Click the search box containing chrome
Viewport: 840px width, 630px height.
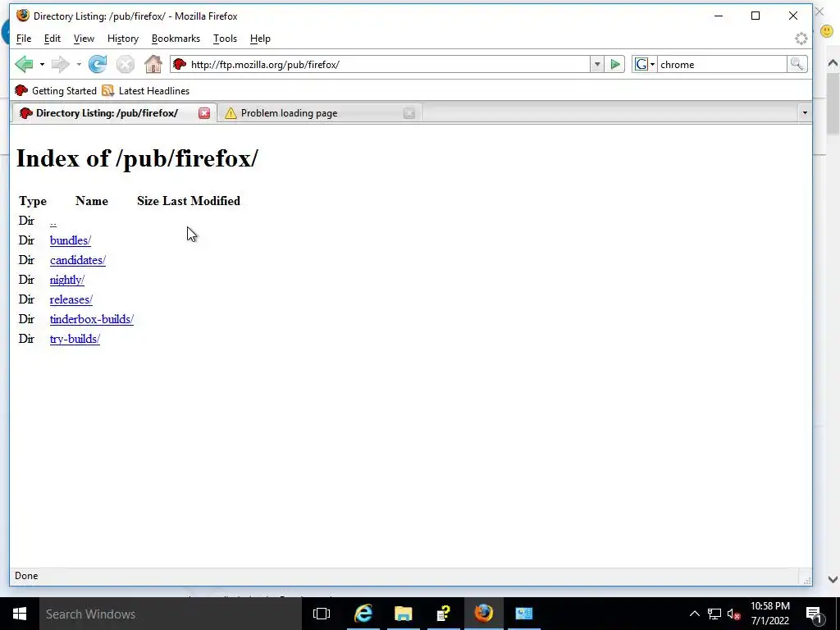[x=722, y=64]
